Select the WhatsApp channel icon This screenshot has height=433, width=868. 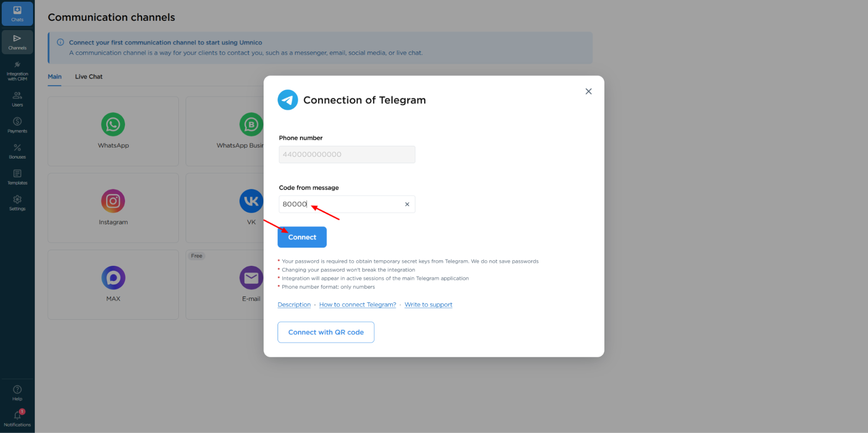[113, 125]
